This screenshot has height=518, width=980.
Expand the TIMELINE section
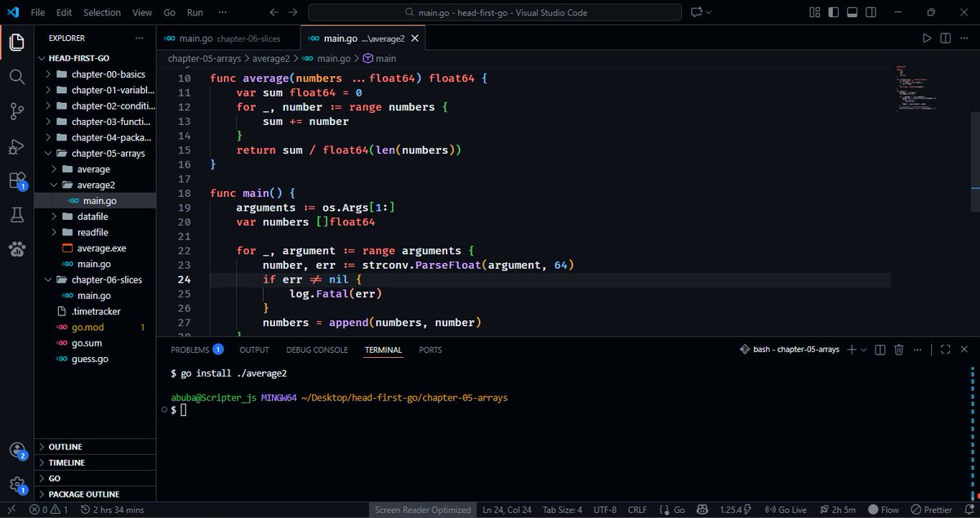pyautogui.click(x=96, y=462)
